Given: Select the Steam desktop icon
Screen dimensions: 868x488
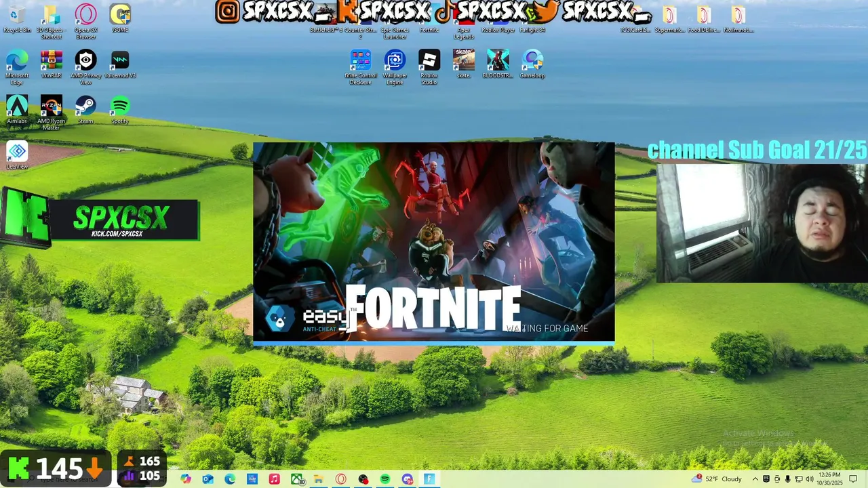Looking at the screenshot, I should 85,110.
